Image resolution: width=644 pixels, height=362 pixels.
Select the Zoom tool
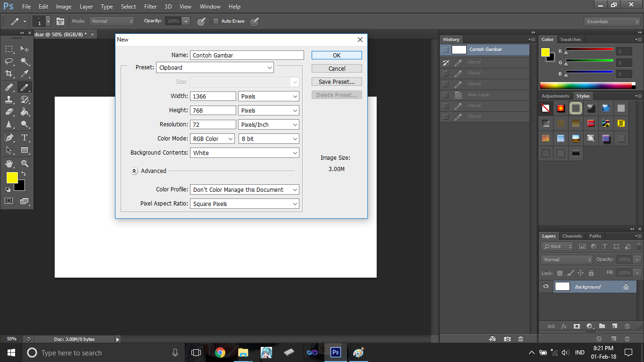pos(25,164)
